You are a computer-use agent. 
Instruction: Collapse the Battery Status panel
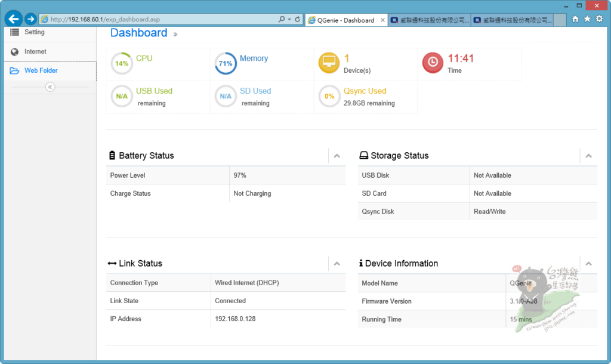tap(337, 156)
